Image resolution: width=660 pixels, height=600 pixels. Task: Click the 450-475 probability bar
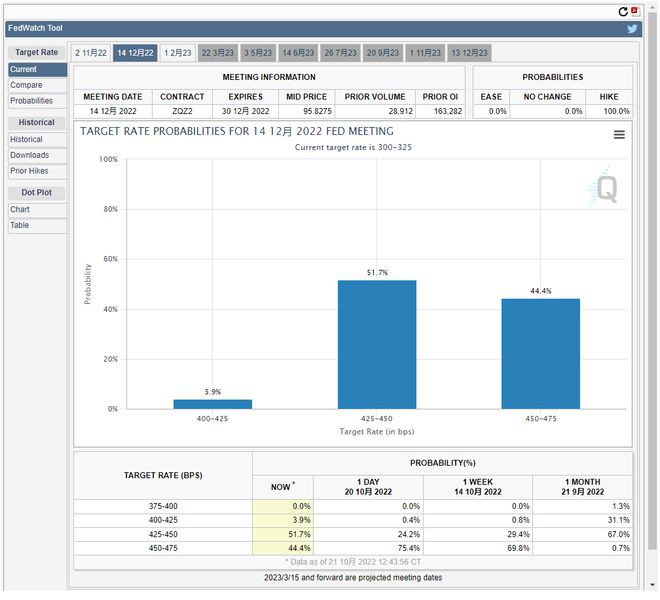point(540,353)
